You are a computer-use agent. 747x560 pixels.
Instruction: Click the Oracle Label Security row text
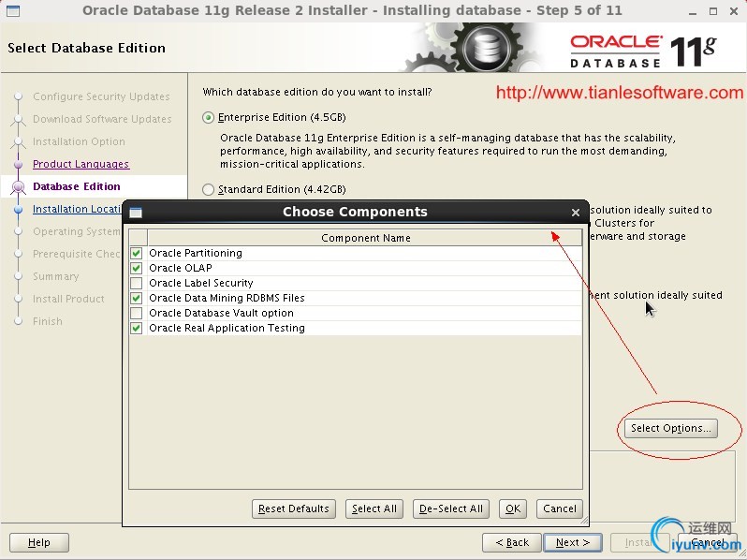click(201, 283)
